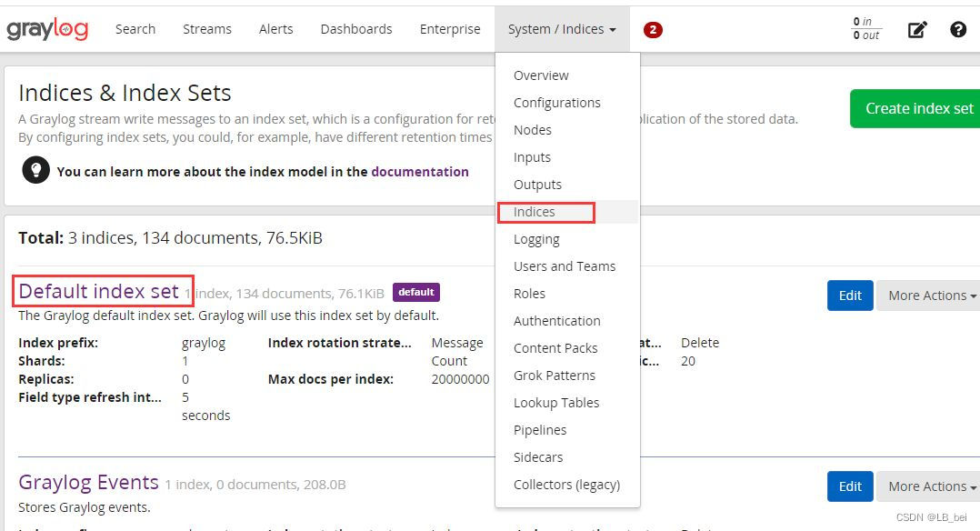Open the Enterprise menu item

point(450,29)
